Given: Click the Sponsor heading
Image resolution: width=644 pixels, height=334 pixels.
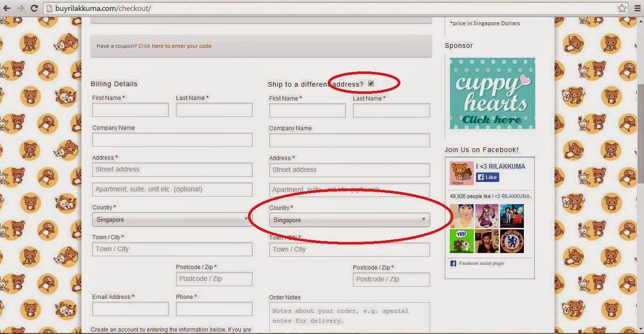Looking at the screenshot, I should pyautogui.click(x=459, y=45).
